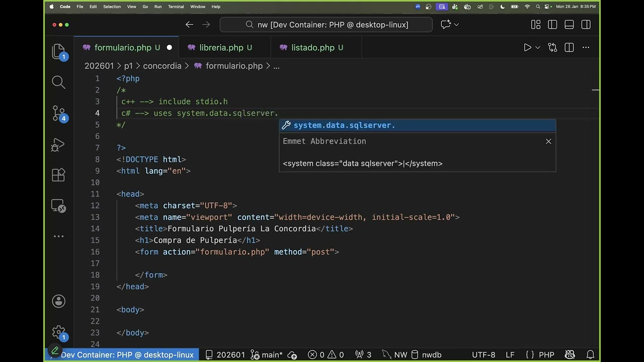
Task: Click the NW database status item
Action: (x=395, y=354)
